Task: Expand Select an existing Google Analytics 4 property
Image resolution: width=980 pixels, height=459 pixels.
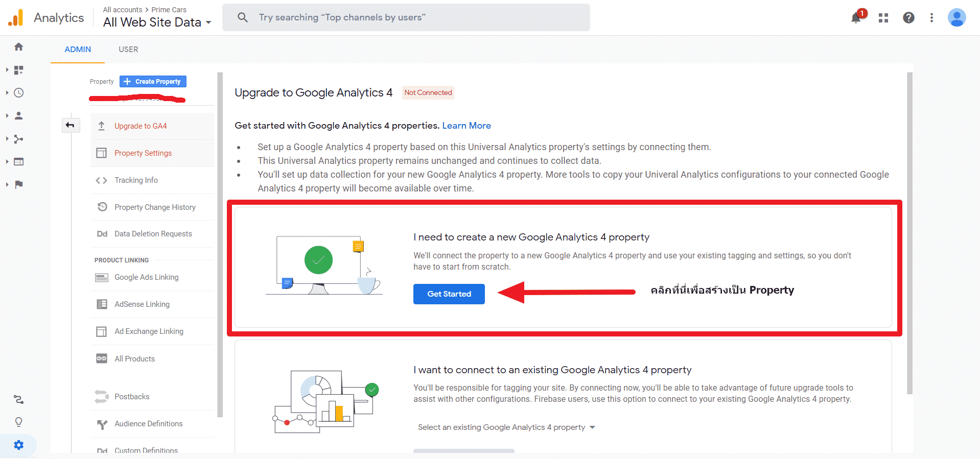Action: pyautogui.click(x=506, y=427)
